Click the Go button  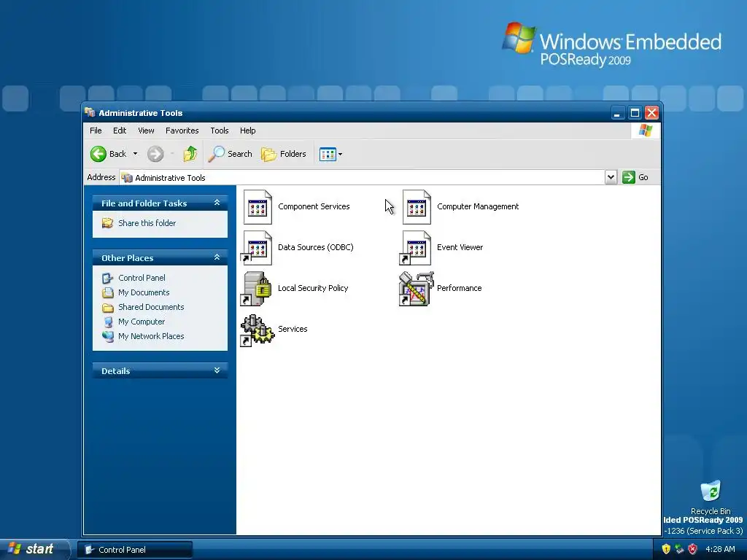coord(635,177)
